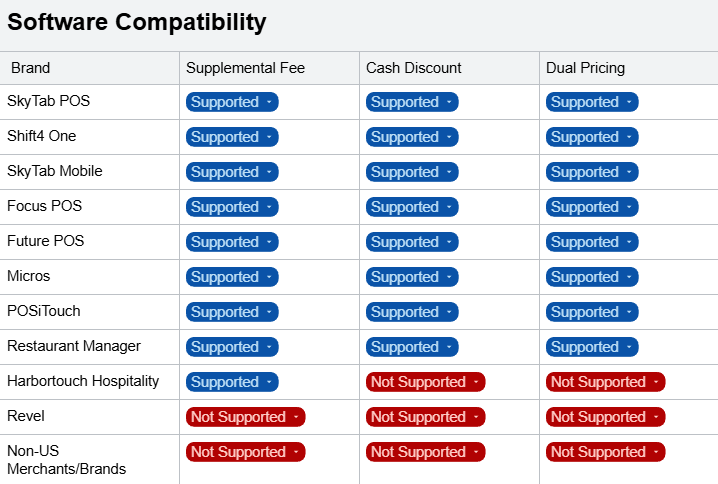Open Revel Supplemental Fee Not Supported dropdown
The height and width of the screenshot is (484, 718).
245,417
